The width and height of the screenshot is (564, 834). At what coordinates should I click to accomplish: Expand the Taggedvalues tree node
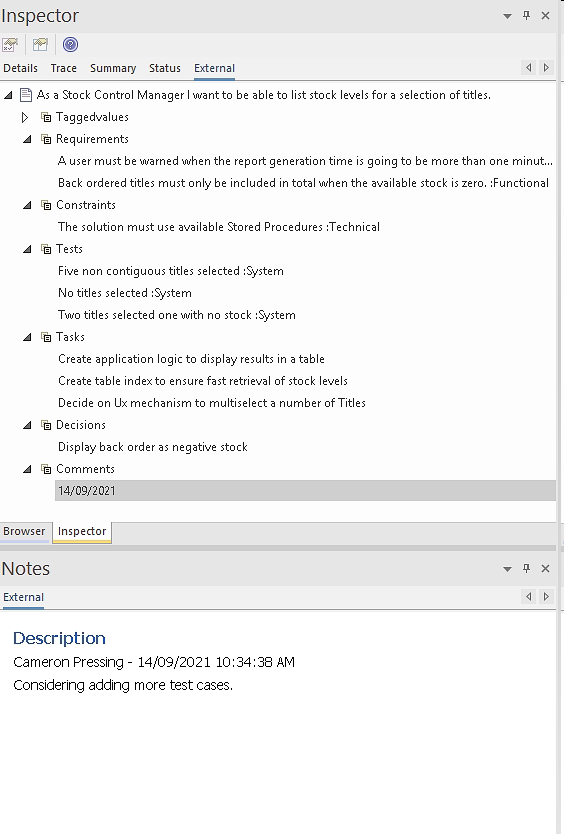25,118
